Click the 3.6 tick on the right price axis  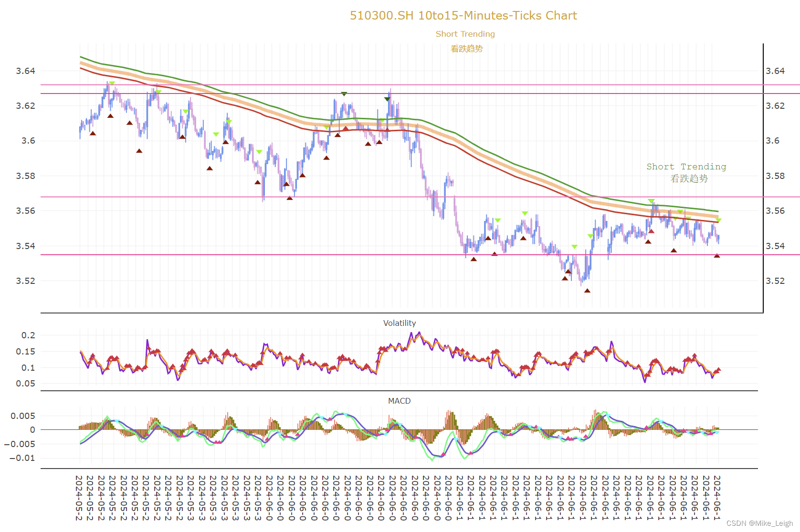pos(773,141)
